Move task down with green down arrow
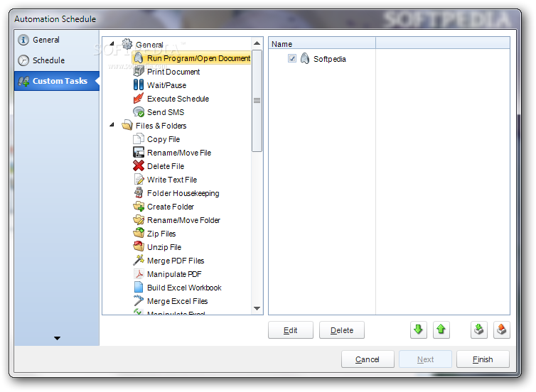 coord(419,330)
